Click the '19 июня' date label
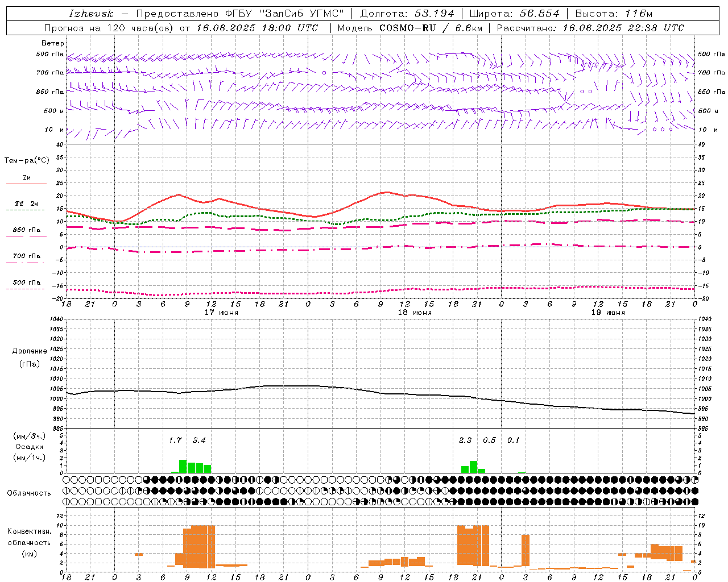The width and height of the screenshot is (728, 582). [x=608, y=313]
